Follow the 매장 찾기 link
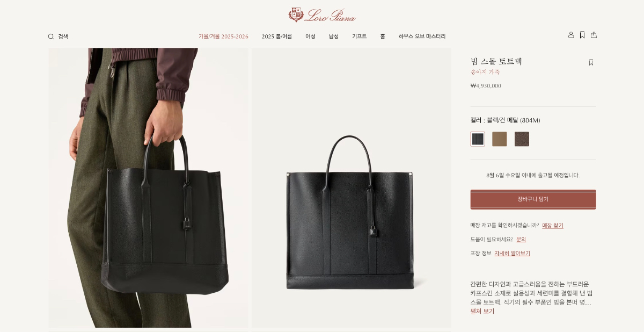This screenshot has height=332, width=644. 553,226
